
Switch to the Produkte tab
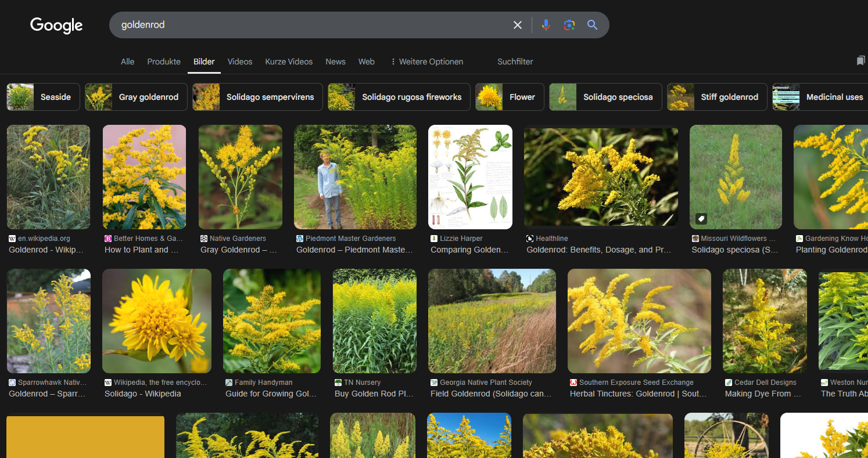(164, 62)
